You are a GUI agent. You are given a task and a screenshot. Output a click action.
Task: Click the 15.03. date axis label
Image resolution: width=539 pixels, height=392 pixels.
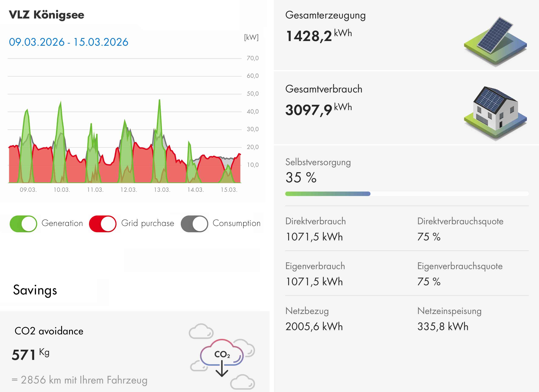click(229, 190)
